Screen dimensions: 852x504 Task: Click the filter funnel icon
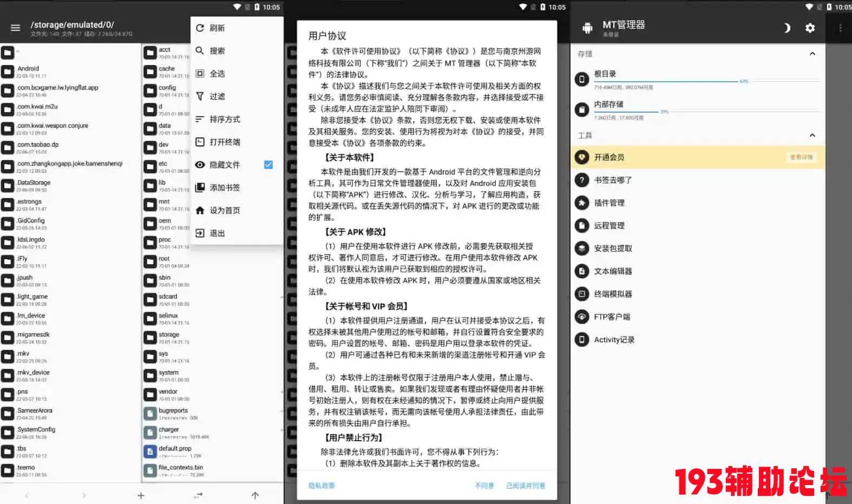[200, 96]
